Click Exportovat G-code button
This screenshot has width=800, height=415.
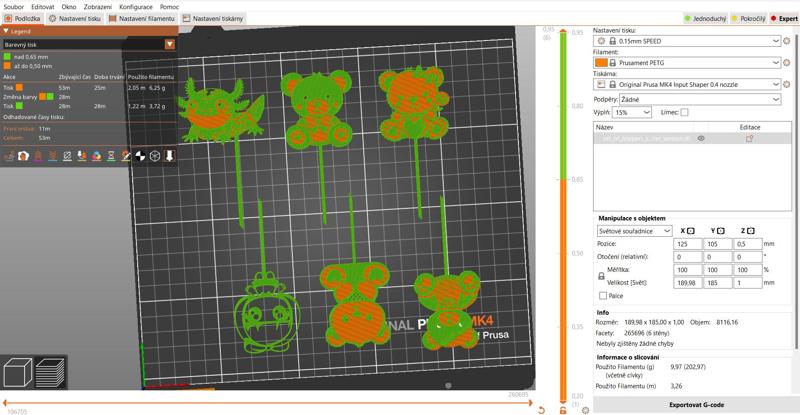[x=696, y=405]
